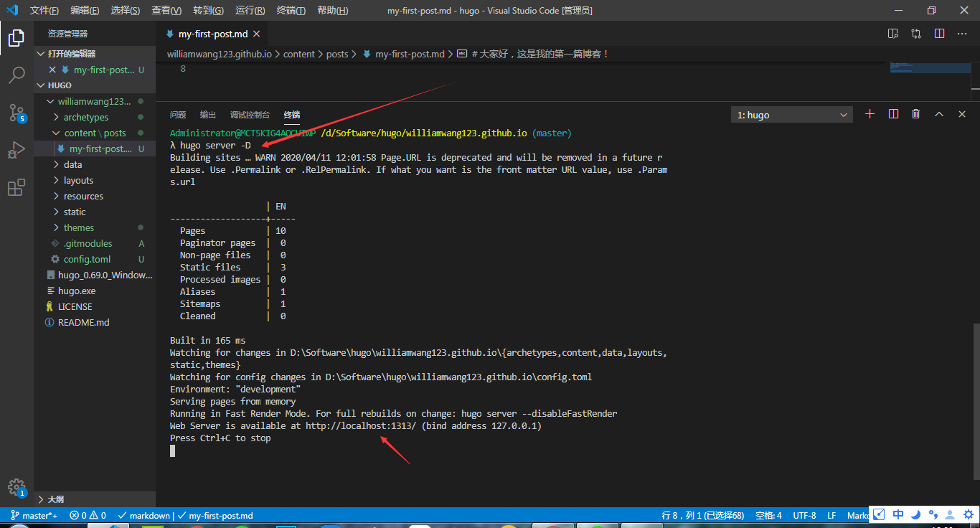980x528 pixels.
Task: Split the terminal using the panel toolbar icon
Action: point(893,114)
